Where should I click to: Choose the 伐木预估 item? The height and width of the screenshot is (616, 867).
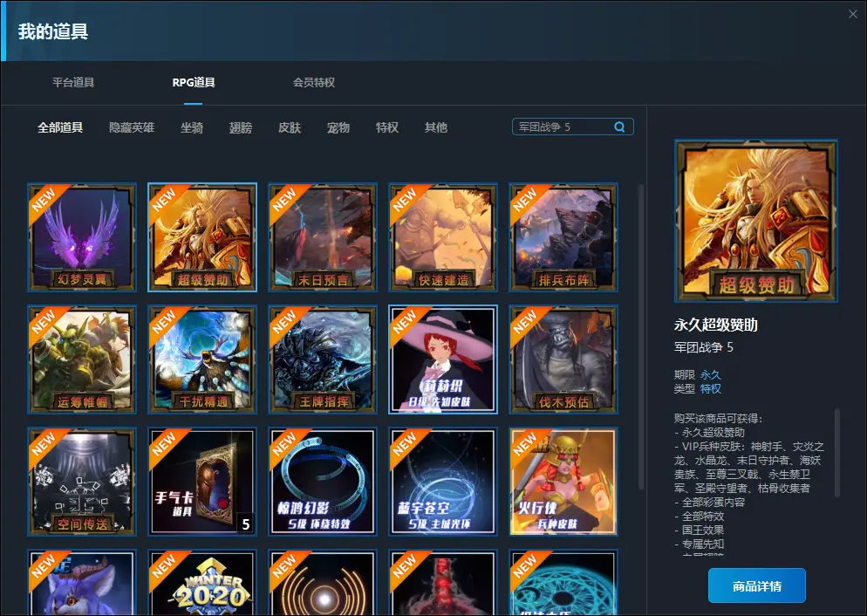point(563,359)
